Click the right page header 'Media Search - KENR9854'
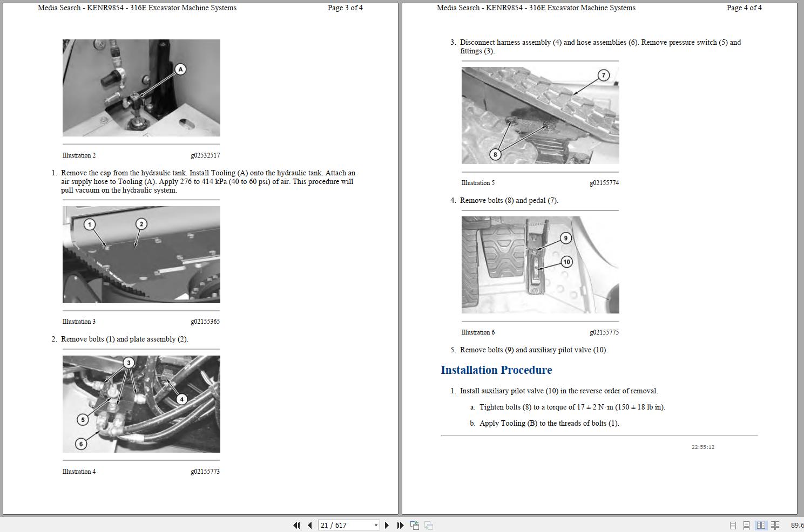804x532 pixels. (480, 8)
